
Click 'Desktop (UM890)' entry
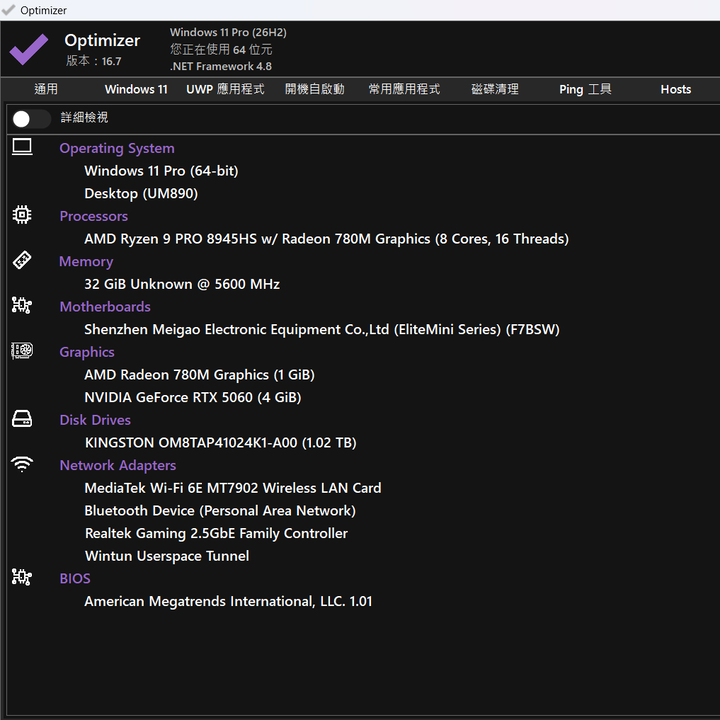click(141, 193)
